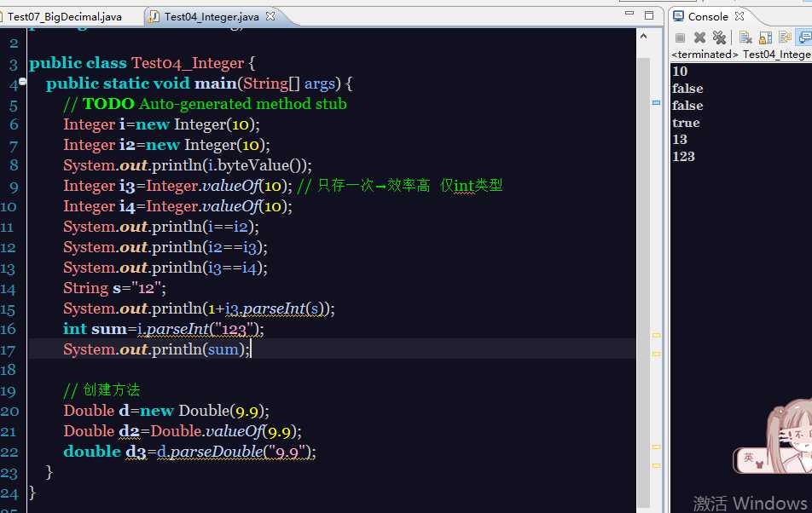Close the Console view tab

(739, 16)
